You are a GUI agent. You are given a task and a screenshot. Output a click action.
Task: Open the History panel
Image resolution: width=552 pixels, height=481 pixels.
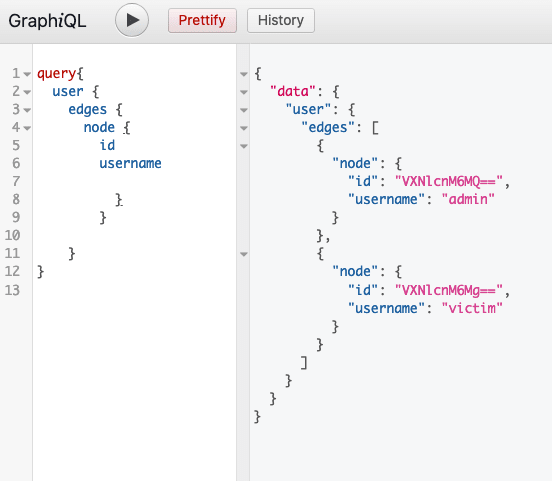[281, 20]
